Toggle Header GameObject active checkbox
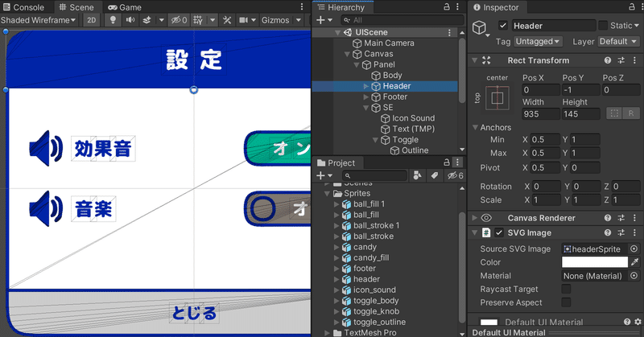This screenshot has height=337, width=644. [503, 26]
